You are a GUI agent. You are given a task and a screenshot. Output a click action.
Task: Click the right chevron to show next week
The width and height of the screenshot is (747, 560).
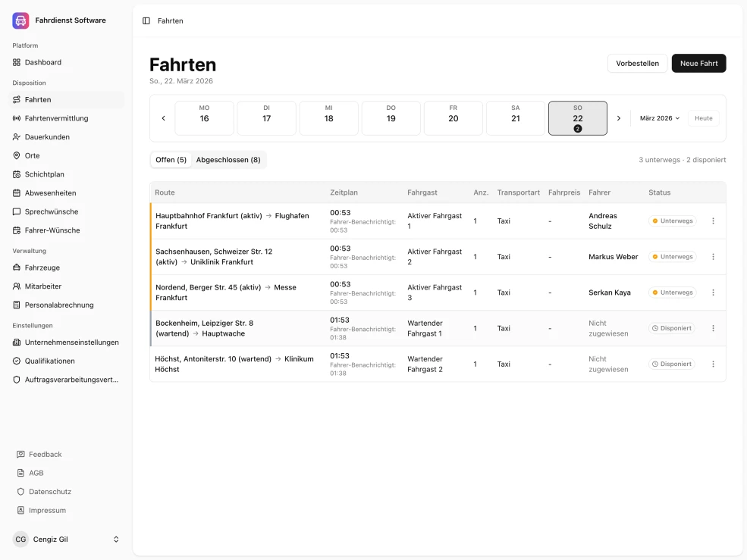pyautogui.click(x=619, y=118)
